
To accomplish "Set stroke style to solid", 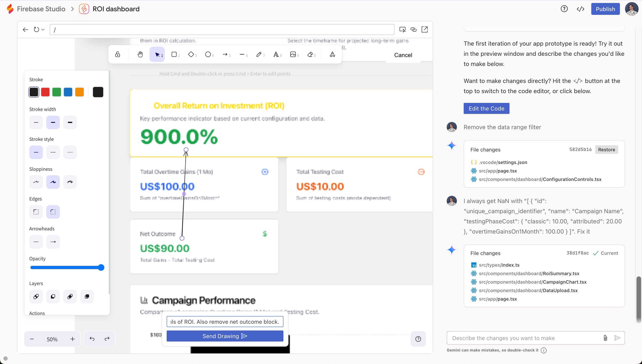I will [36, 152].
